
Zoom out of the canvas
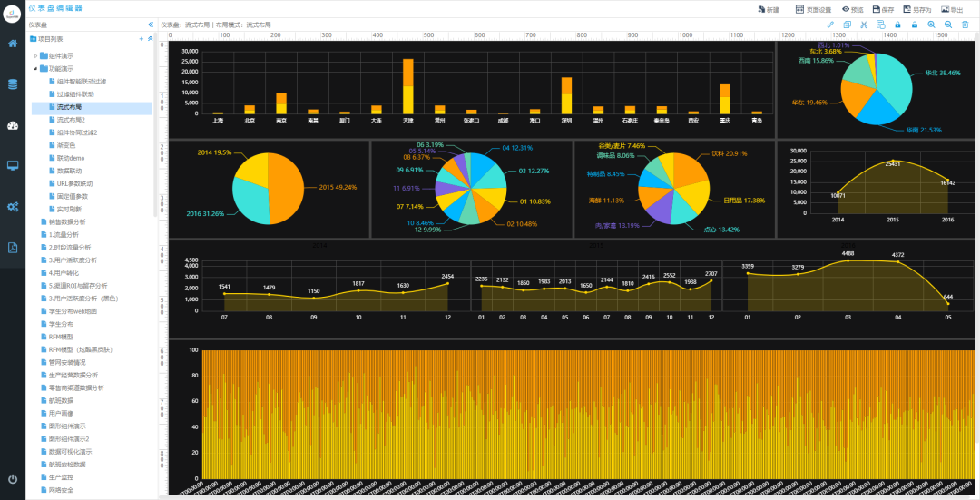(x=948, y=25)
